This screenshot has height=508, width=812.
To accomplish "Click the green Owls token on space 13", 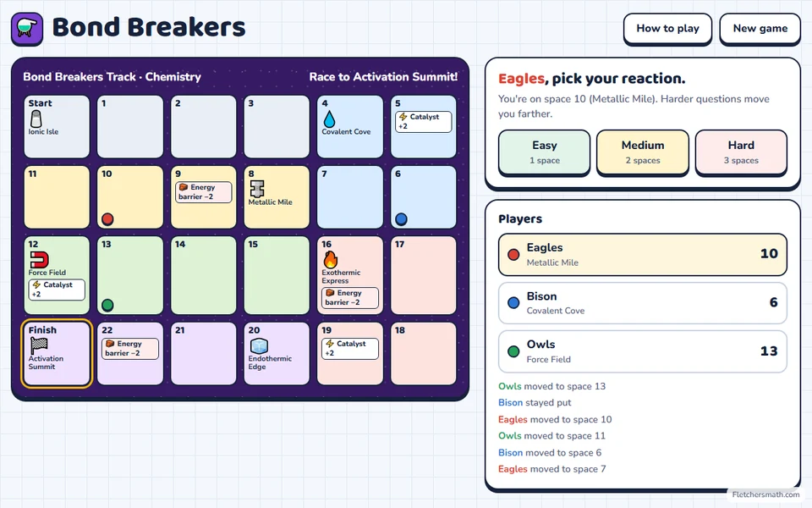I will pos(107,305).
